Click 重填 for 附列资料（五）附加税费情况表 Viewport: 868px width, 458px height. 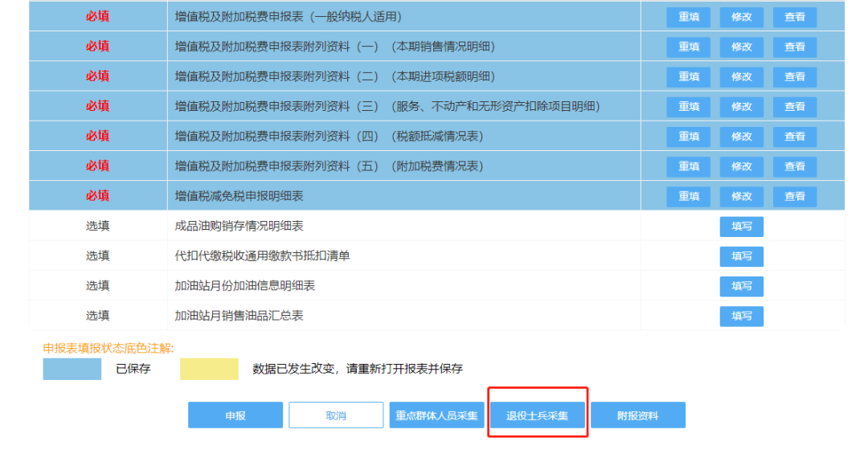(x=688, y=166)
